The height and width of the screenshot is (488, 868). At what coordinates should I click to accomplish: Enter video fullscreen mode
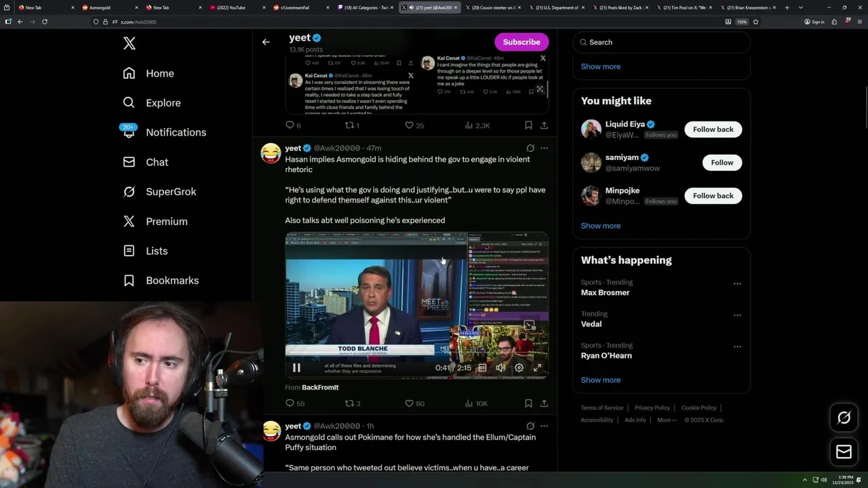tap(537, 367)
